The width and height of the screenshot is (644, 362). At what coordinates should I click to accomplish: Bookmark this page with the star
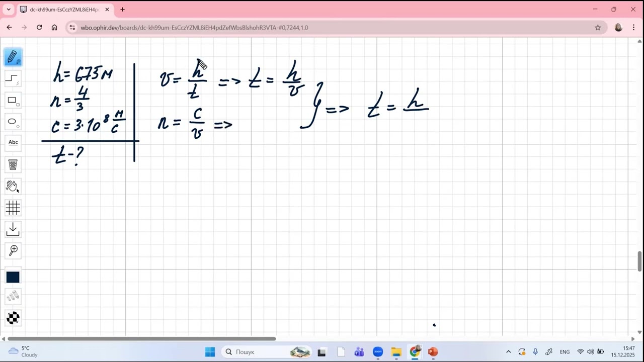pyautogui.click(x=598, y=28)
